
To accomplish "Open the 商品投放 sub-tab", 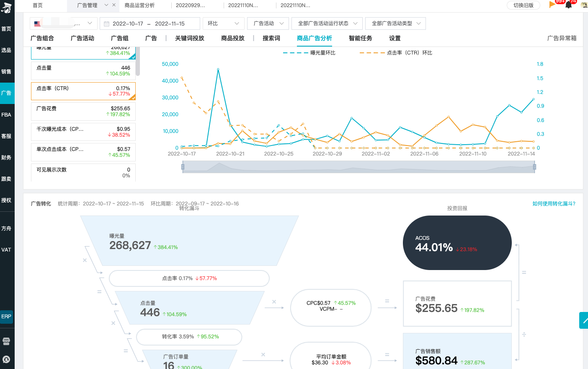I will tap(233, 38).
